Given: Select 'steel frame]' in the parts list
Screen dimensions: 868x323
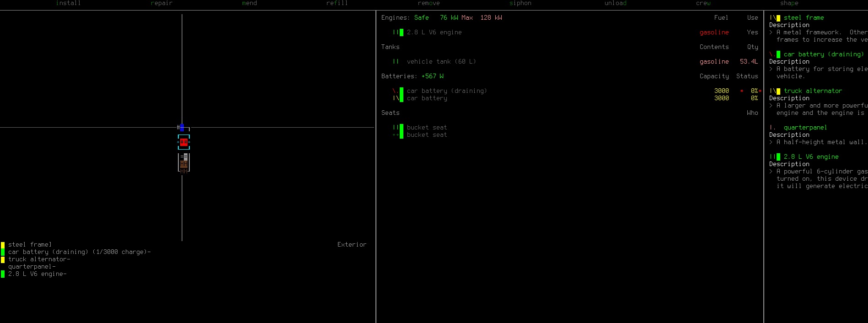Looking at the screenshot, I should point(30,245).
